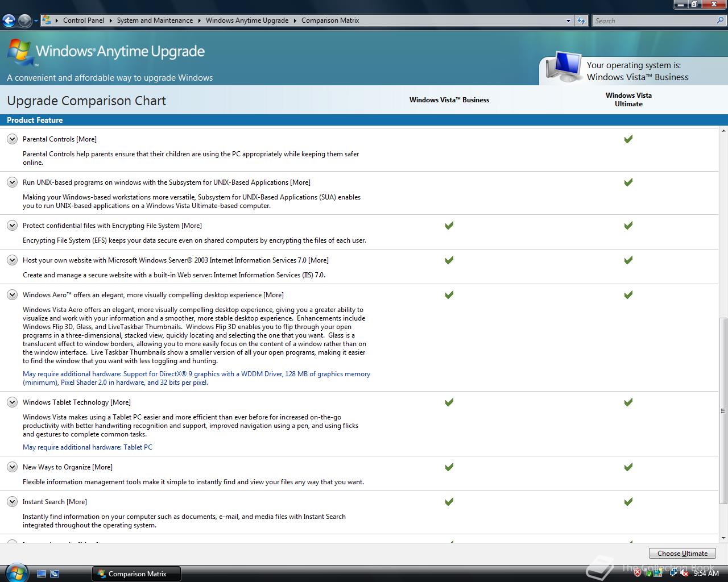Collapse the Windows Aero feature row
Screen dimensions: 728x582
(x=12, y=294)
